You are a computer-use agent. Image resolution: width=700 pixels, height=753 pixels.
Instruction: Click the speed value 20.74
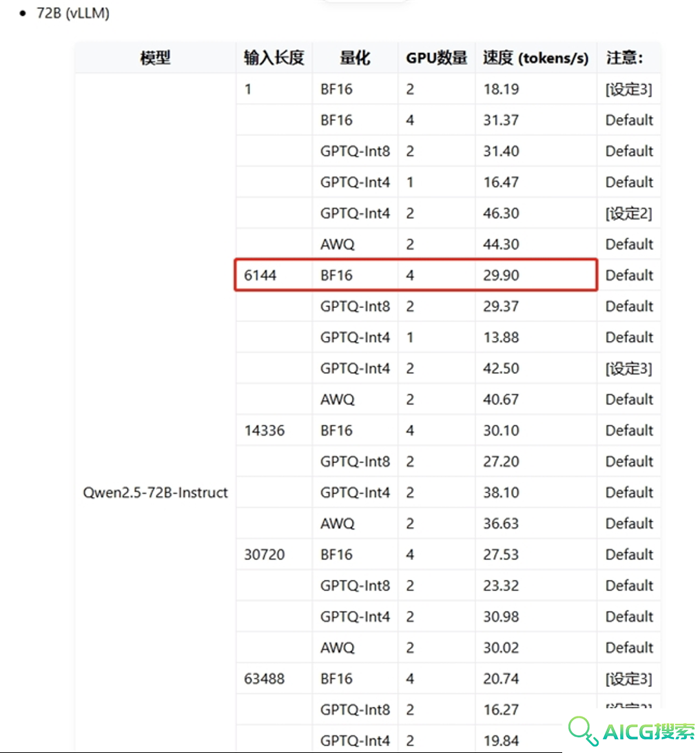501,679
